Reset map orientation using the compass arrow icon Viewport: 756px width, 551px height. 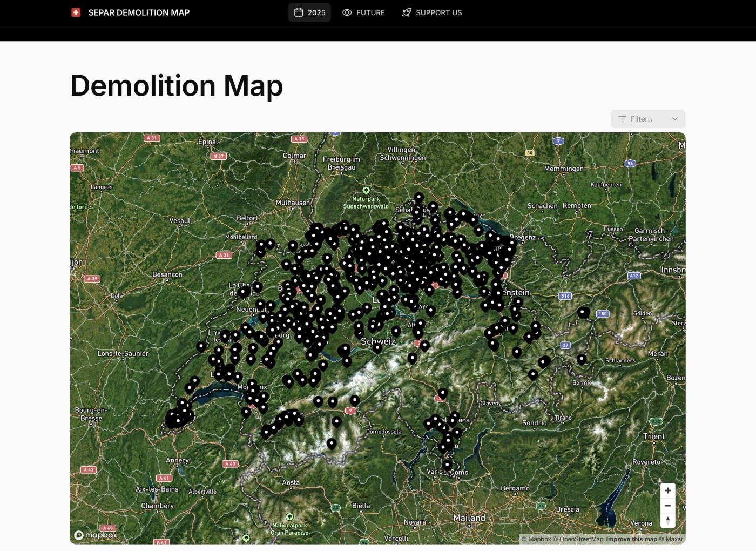pyautogui.click(x=668, y=520)
